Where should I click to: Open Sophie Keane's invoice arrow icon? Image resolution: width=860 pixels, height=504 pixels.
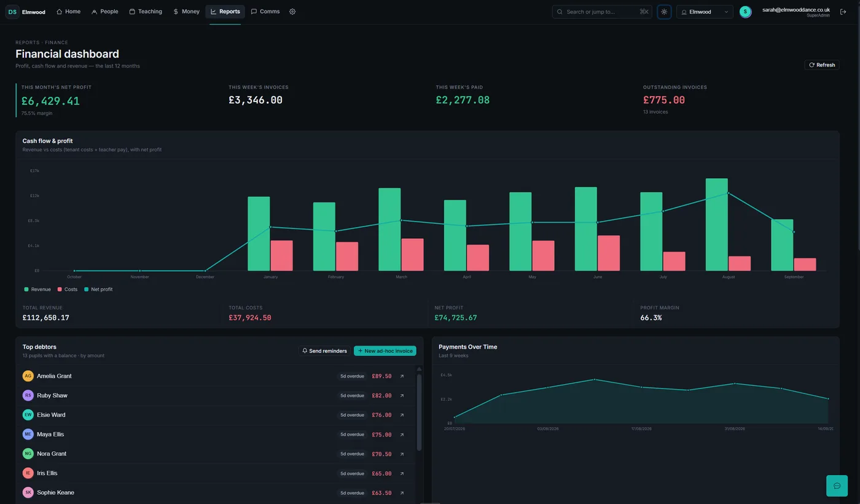(402, 493)
